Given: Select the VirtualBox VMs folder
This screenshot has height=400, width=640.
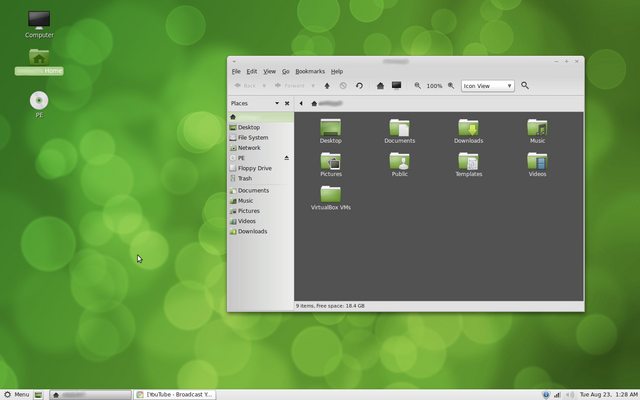Looking at the screenshot, I should click(x=331, y=198).
